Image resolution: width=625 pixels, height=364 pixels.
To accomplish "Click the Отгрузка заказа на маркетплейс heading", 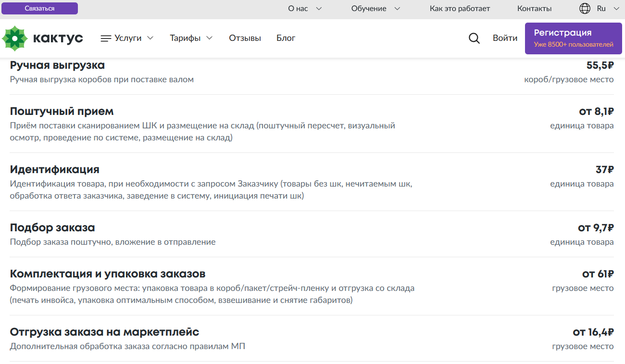I will [x=104, y=332].
